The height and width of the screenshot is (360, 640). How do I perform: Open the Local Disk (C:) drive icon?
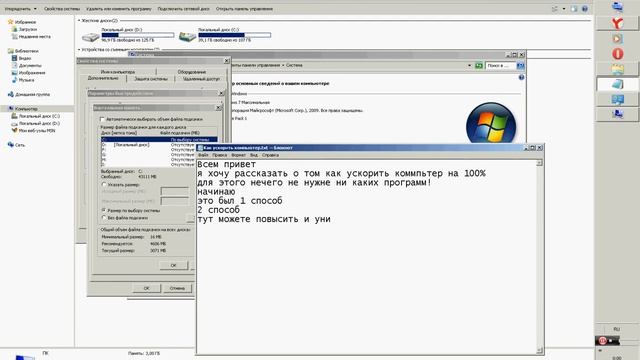tap(187, 37)
